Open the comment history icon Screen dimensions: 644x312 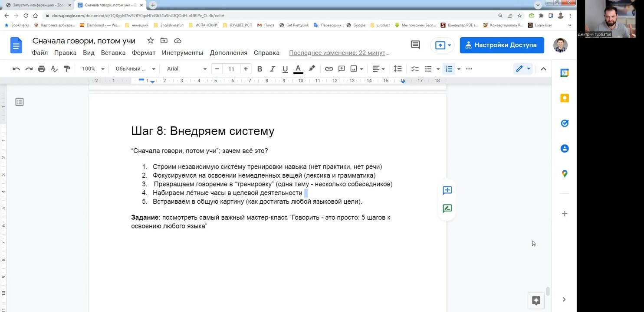coord(415,45)
